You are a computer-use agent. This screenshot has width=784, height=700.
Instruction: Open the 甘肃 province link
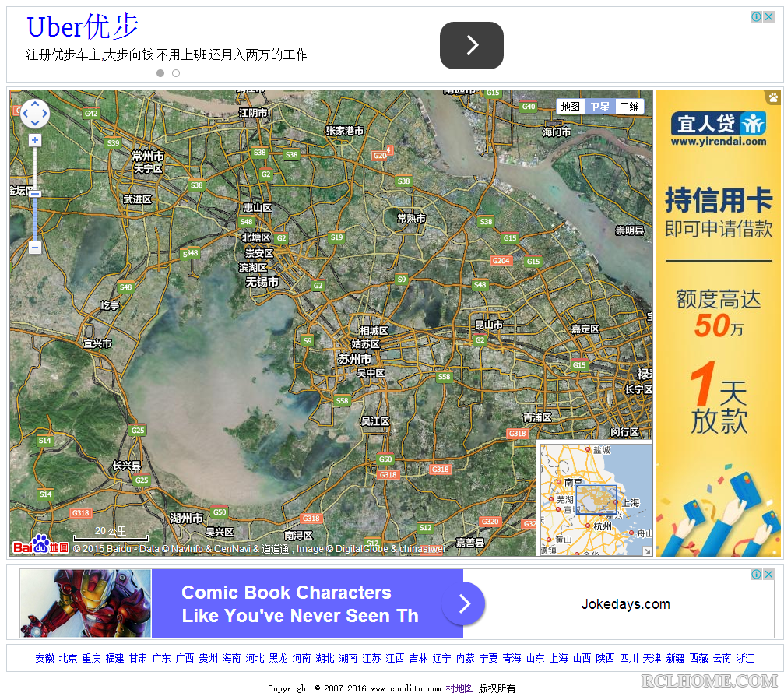pyautogui.click(x=138, y=658)
